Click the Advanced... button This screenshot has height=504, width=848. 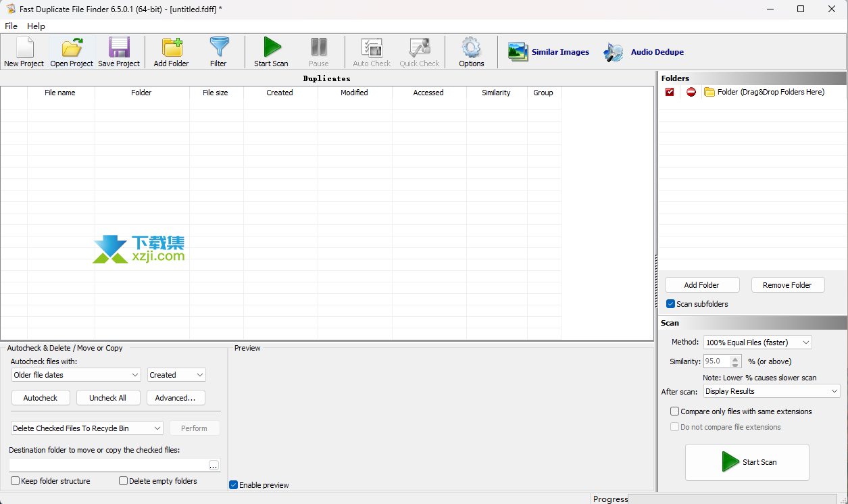tap(176, 398)
